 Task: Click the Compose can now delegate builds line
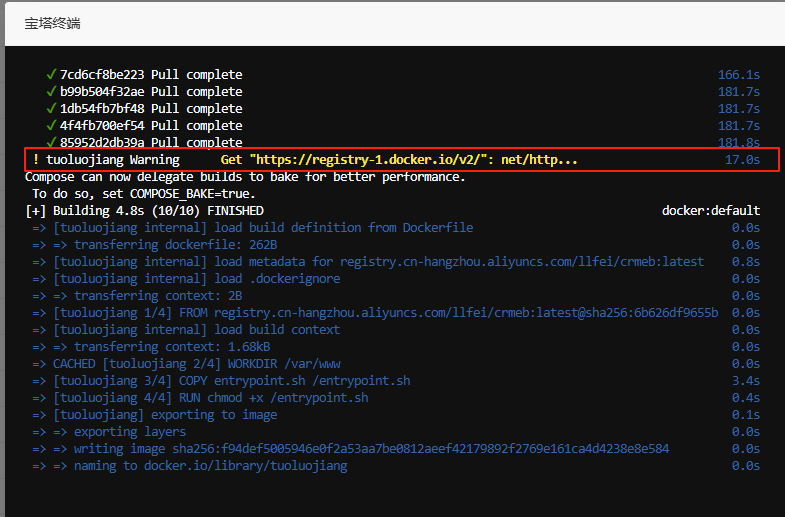point(245,177)
